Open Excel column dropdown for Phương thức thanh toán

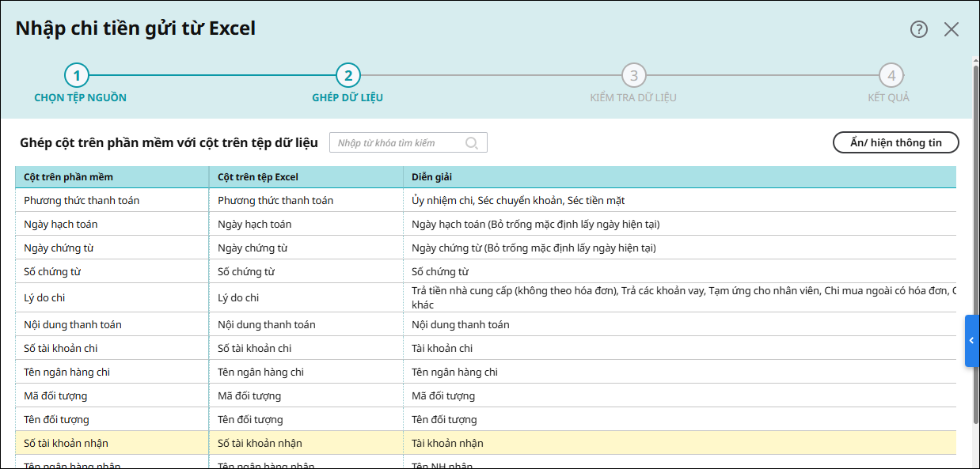pyautogui.click(x=306, y=200)
